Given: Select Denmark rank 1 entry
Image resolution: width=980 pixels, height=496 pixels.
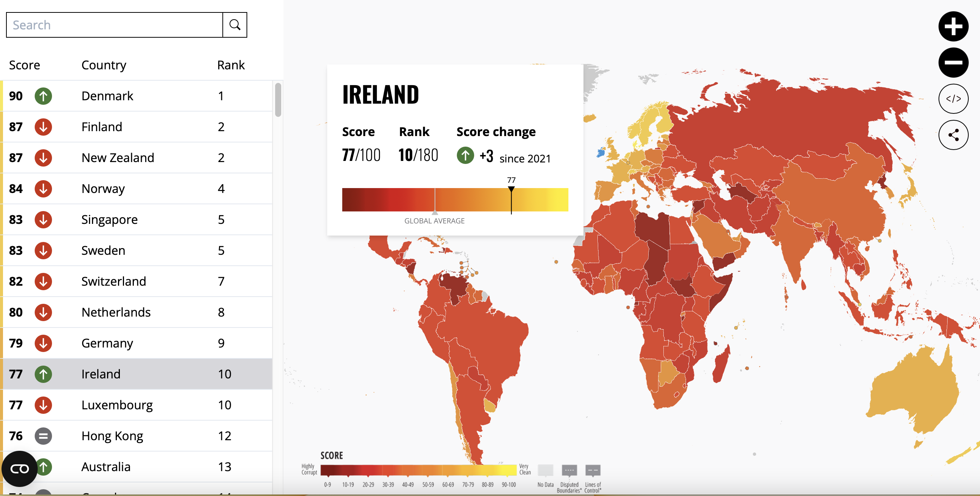Looking at the screenshot, I should (136, 95).
